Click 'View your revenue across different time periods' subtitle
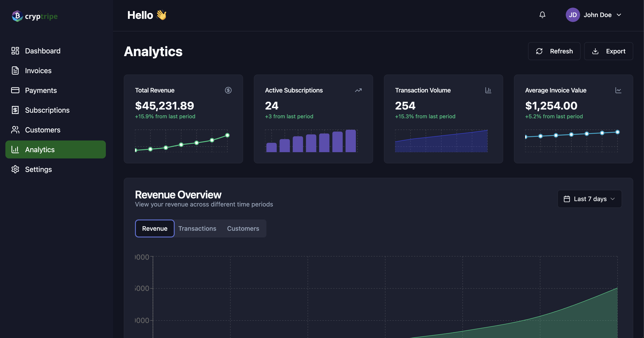The width and height of the screenshot is (644, 338). coord(204,204)
